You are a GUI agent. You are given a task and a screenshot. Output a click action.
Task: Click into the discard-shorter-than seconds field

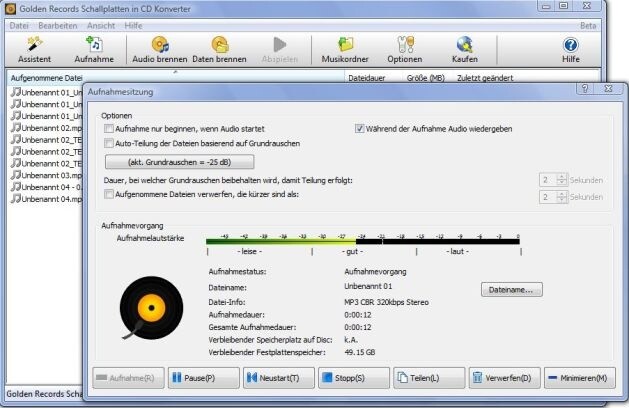coord(548,197)
